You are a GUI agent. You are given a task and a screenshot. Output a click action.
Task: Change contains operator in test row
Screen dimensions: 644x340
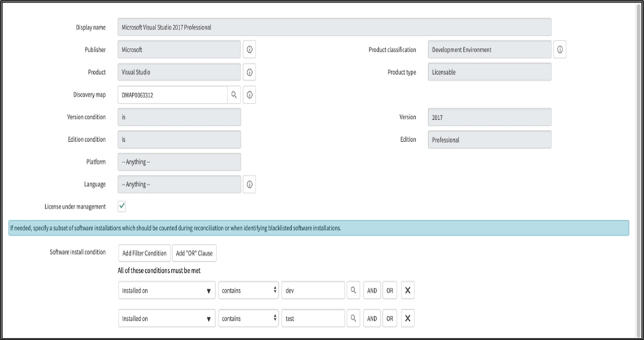click(249, 318)
